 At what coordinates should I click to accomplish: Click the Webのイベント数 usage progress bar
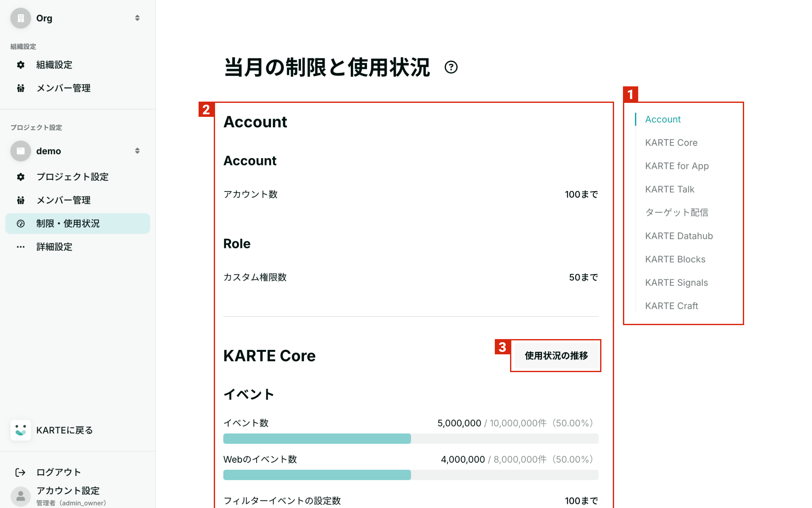[x=411, y=475]
